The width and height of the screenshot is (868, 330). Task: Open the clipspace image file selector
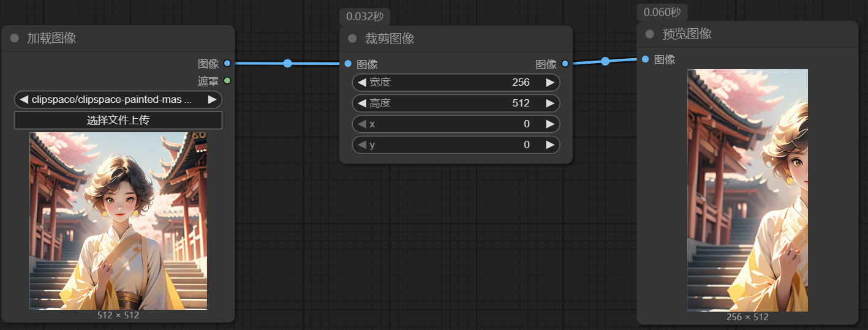point(116,99)
